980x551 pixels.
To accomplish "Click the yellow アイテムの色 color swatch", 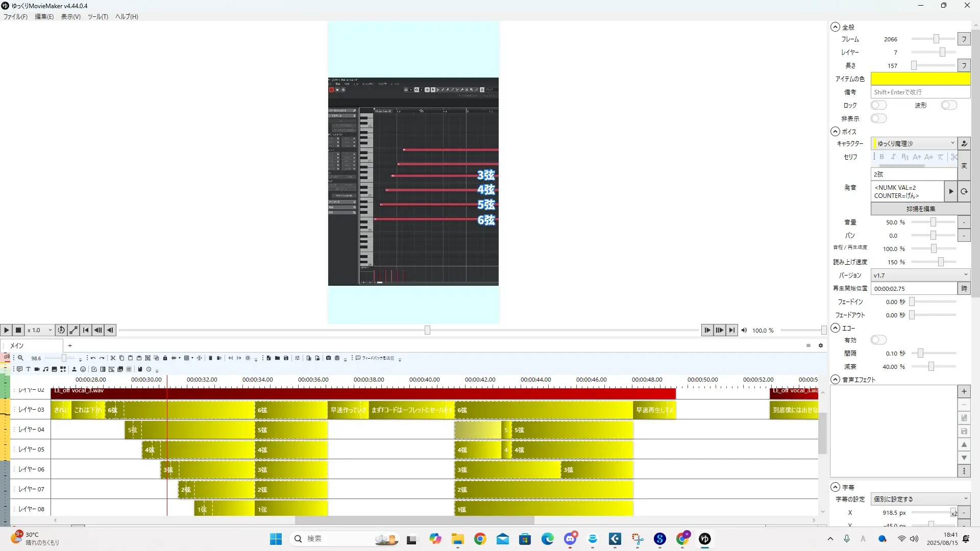I will (920, 79).
